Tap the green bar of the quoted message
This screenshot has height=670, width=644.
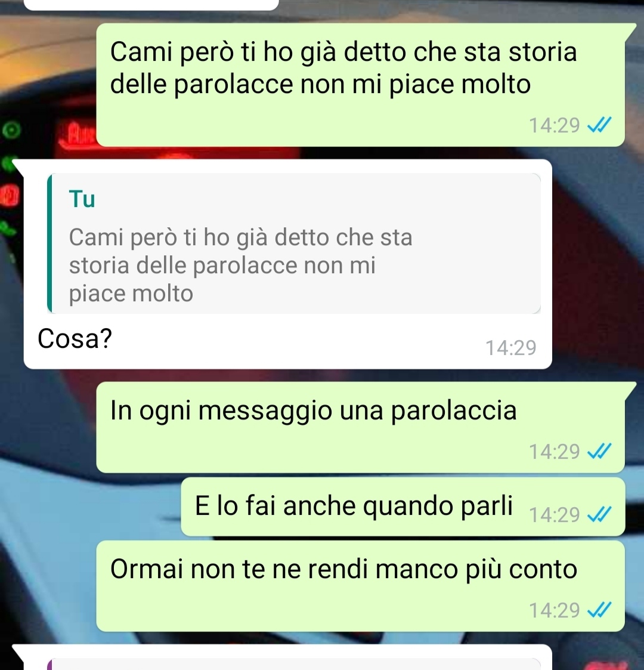coord(49,243)
